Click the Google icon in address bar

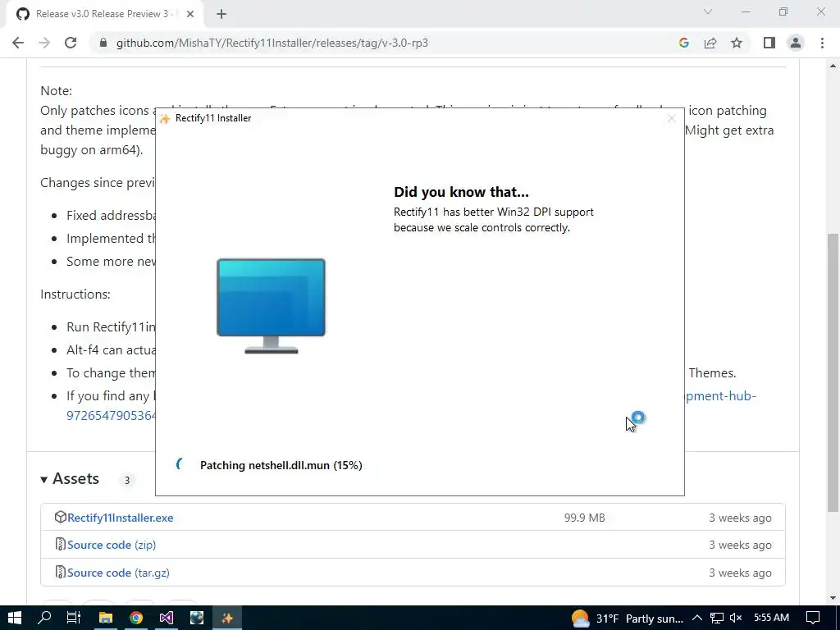683,43
